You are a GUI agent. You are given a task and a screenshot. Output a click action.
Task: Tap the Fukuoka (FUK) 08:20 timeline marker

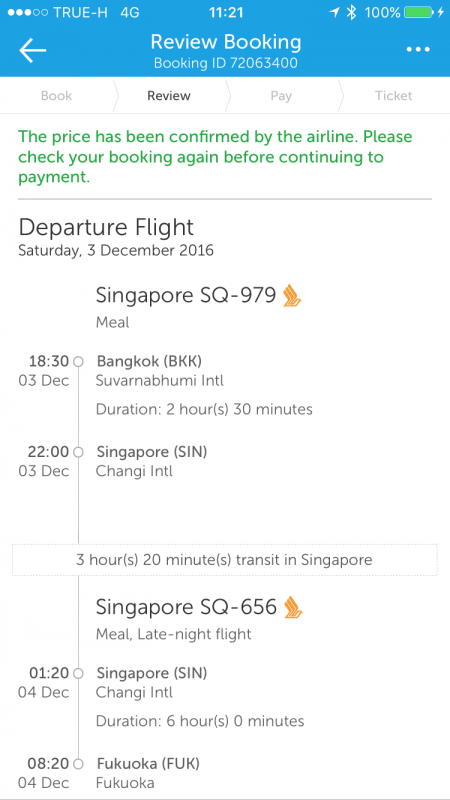click(78, 764)
